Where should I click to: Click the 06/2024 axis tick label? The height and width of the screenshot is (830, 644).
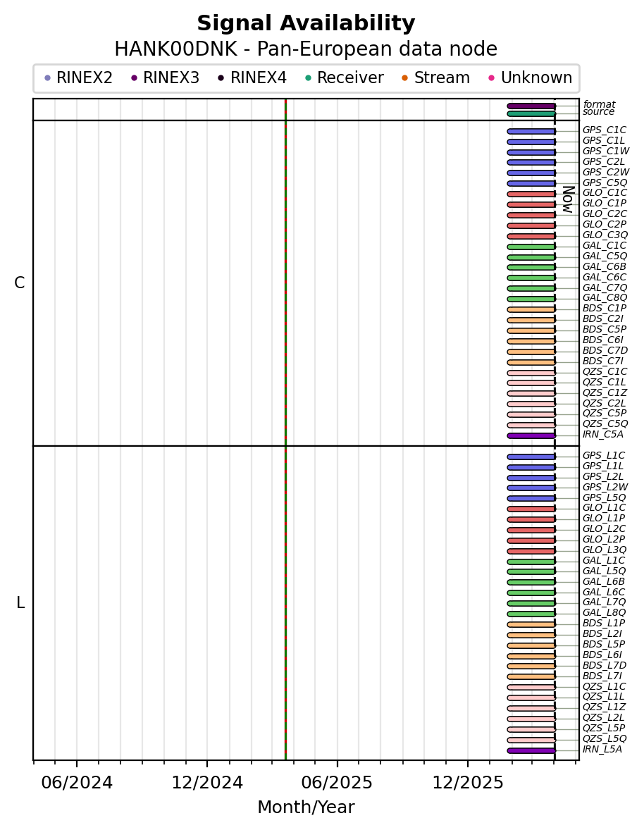pyautogui.click(x=77, y=783)
